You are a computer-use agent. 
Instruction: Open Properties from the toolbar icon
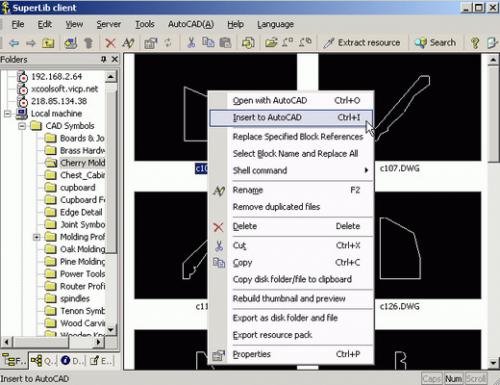151,43
